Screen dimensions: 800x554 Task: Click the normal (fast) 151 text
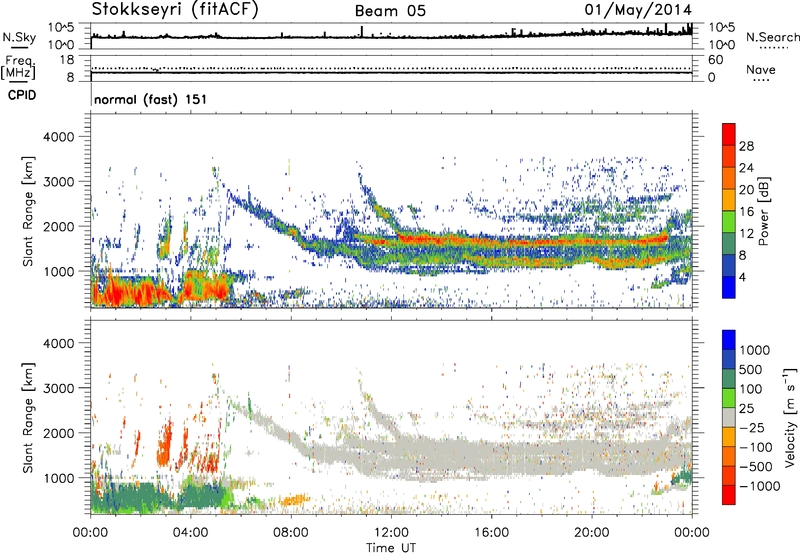click(151, 99)
